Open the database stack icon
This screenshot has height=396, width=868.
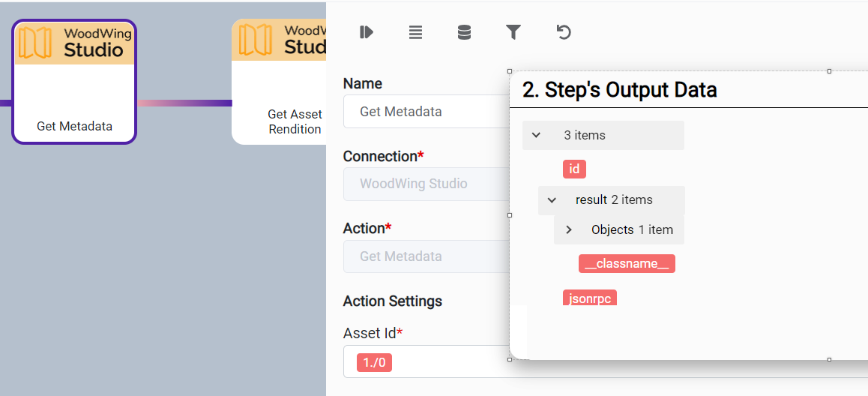[x=464, y=32]
